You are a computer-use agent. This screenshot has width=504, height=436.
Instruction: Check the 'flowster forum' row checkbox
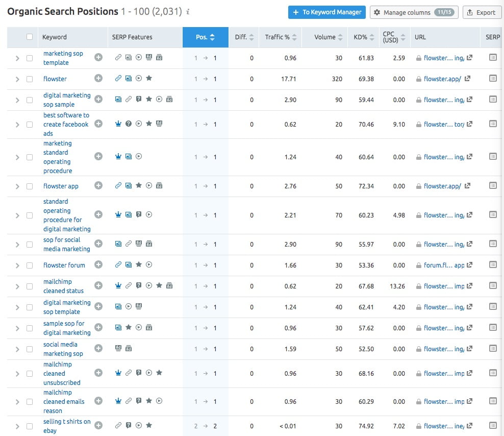point(30,265)
